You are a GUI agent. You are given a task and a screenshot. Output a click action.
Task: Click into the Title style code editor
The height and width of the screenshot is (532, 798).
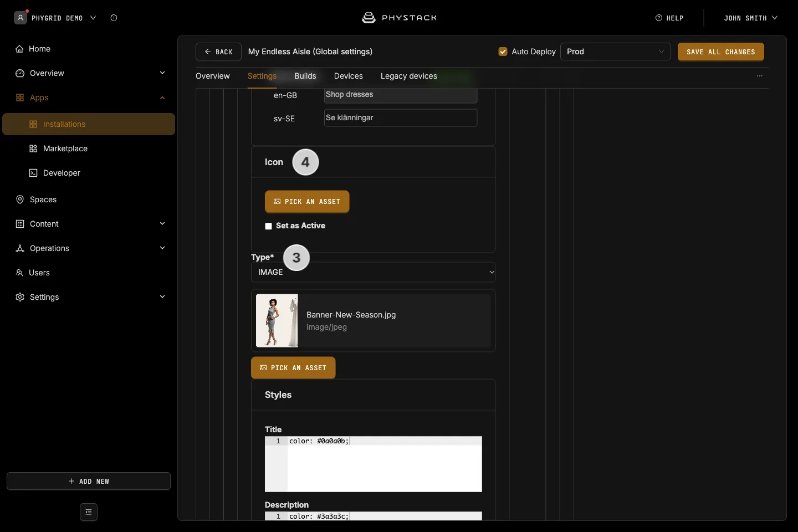pos(374,464)
